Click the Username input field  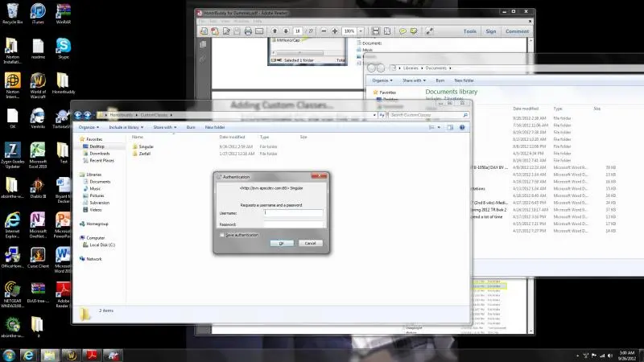click(293, 213)
